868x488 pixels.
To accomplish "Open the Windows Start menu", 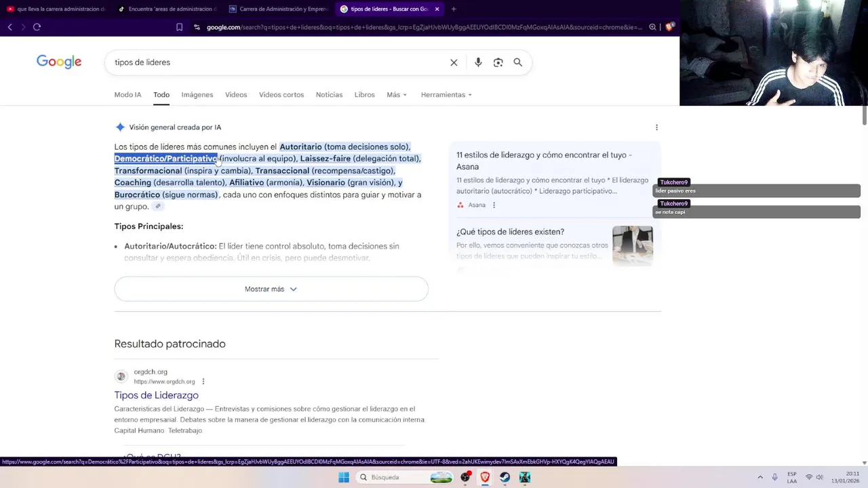I will (344, 477).
